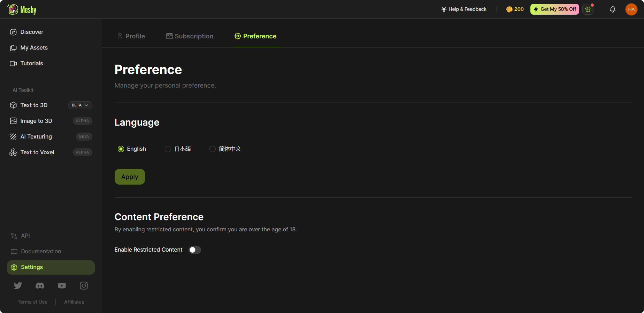
Task: Open Text to 3D tool
Action: (34, 105)
